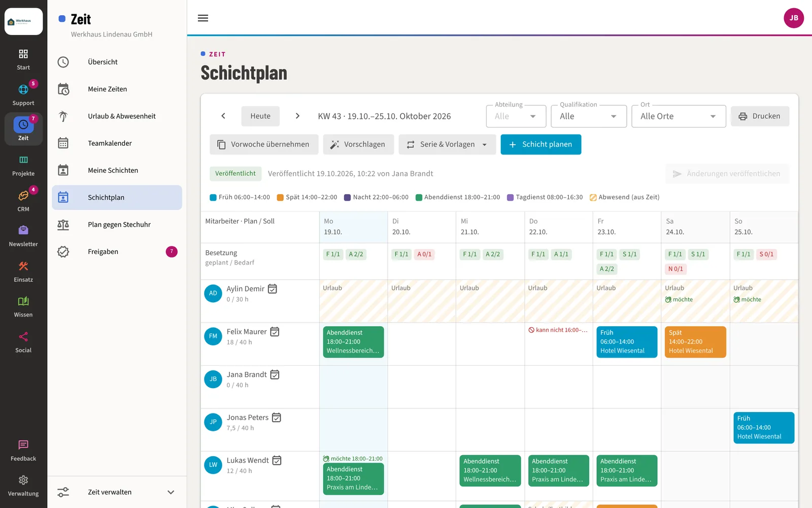Viewport: 812px width, 508px height.
Task: Click the Veröffentlicht status badge
Action: click(x=235, y=174)
